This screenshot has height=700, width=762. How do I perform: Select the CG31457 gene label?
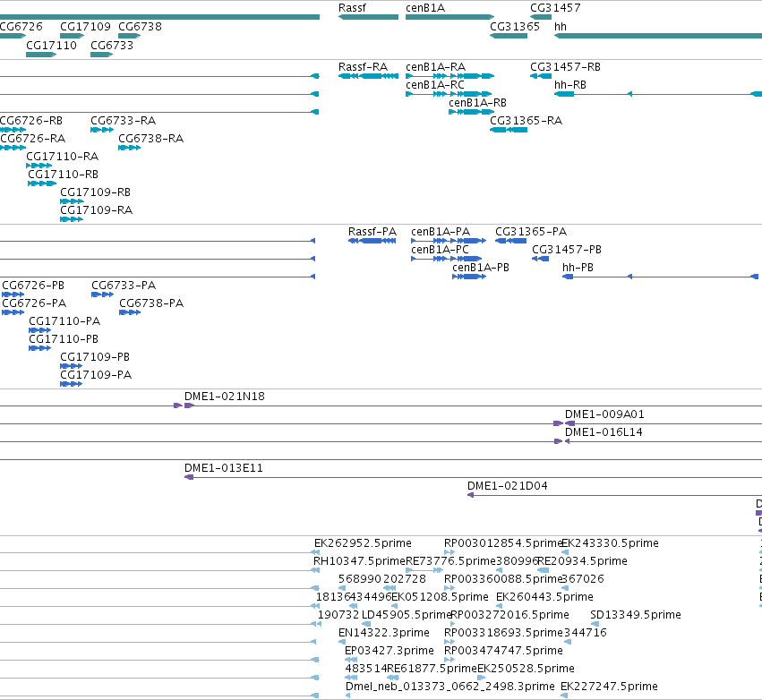[555, 8]
